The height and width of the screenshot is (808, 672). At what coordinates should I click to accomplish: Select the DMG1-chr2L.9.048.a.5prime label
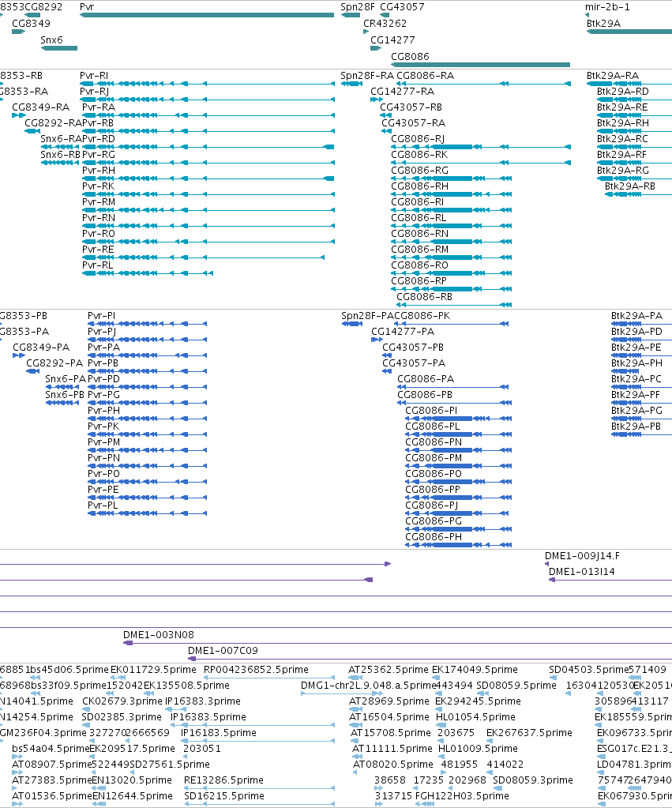[x=369, y=686]
